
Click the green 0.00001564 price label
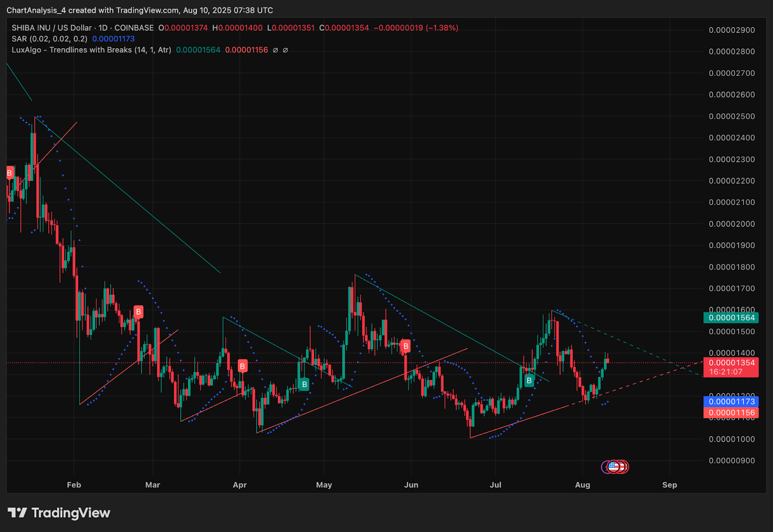pyautogui.click(x=731, y=318)
